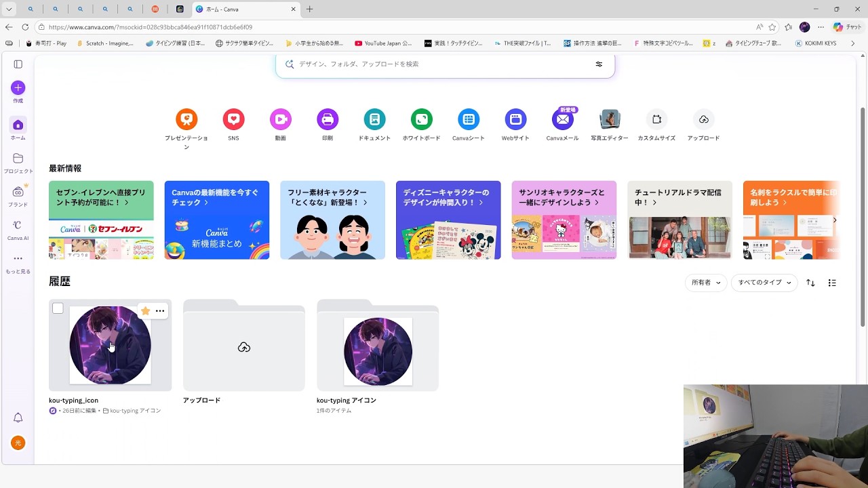Open browser settings three-dot menu
The width and height of the screenshot is (868, 488).
coord(821,27)
